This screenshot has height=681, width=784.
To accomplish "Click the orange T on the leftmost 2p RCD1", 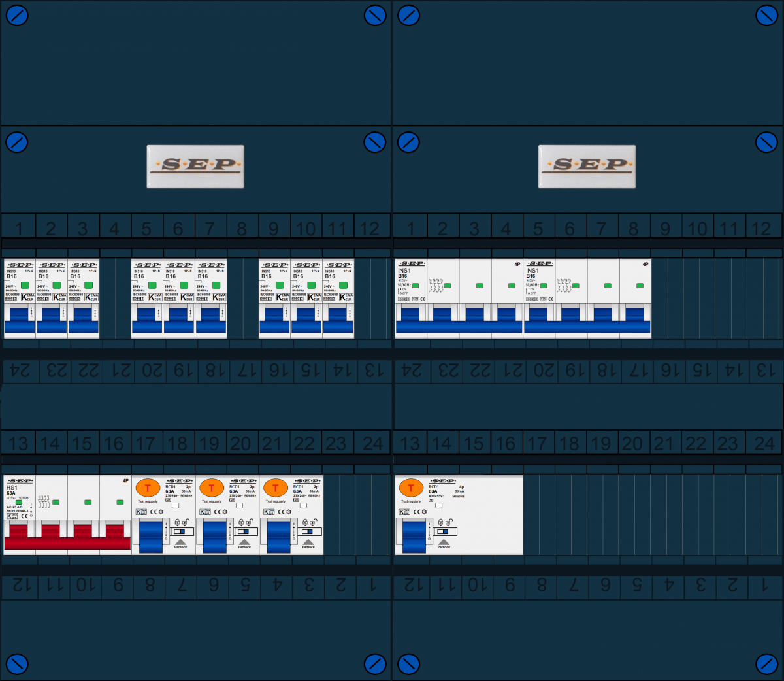I will 148,488.
